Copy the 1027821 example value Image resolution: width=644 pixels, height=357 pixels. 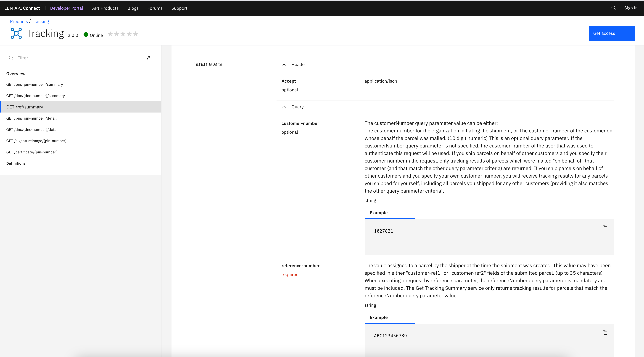point(605,228)
